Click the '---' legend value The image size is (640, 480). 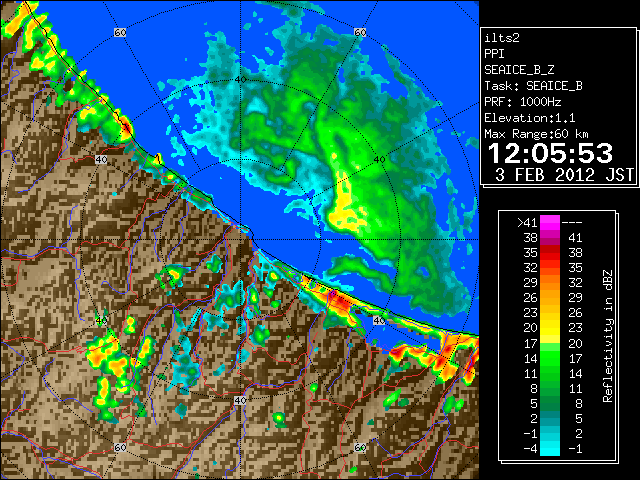(x=572, y=223)
